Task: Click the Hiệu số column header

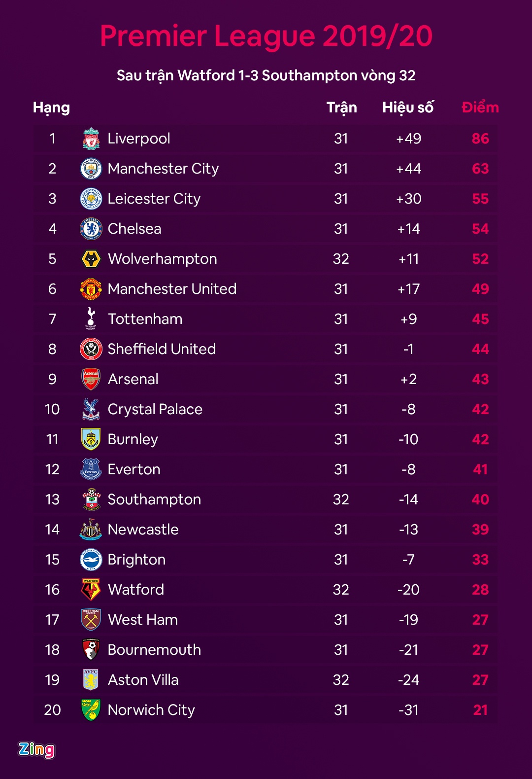Action: click(408, 107)
